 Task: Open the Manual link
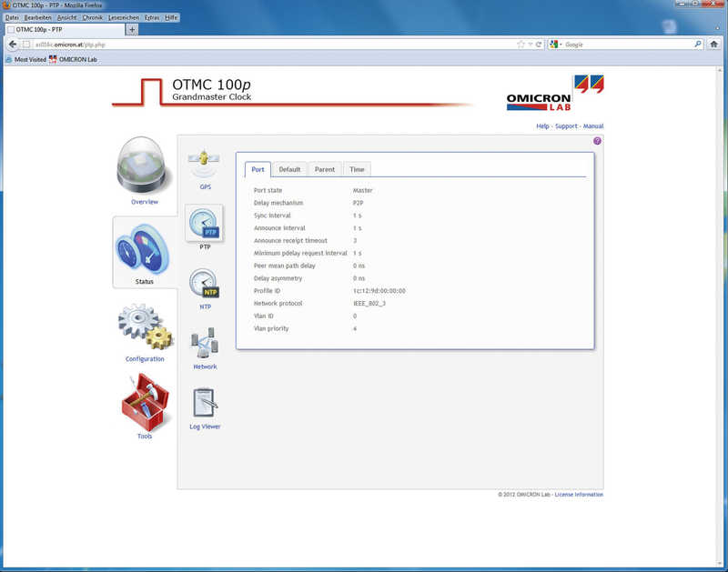click(593, 126)
